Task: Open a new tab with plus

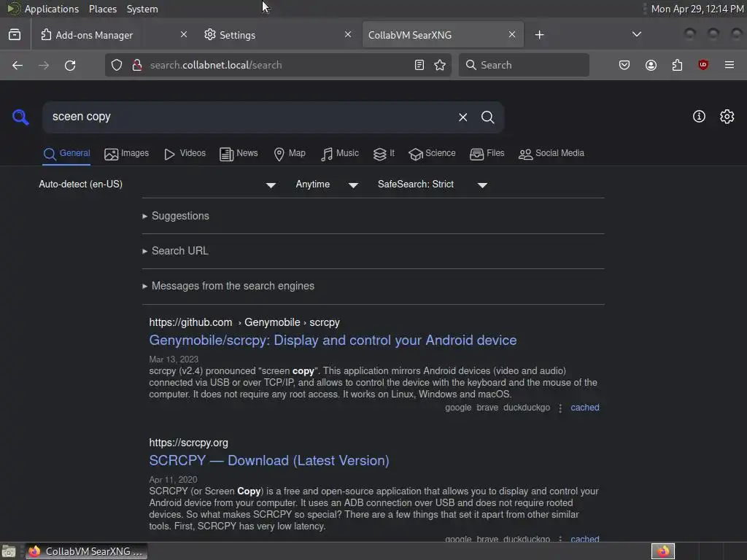Action: click(x=539, y=35)
